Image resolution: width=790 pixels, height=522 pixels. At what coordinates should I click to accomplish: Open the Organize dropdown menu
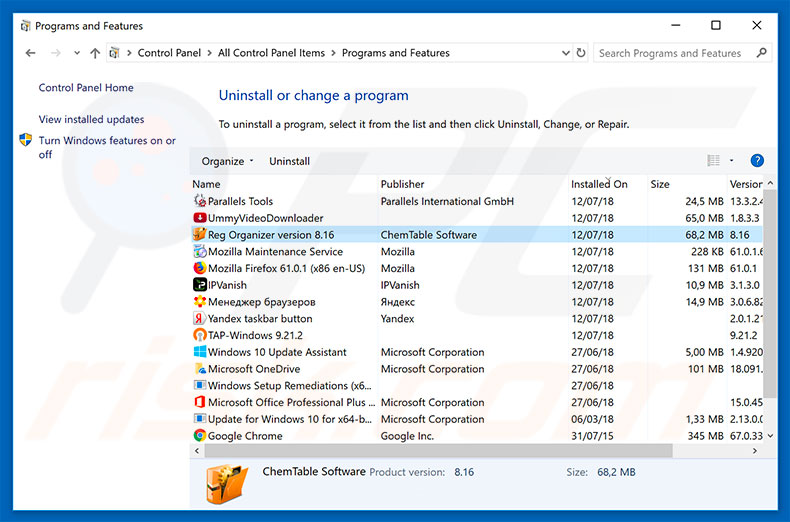click(x=227, y=161)
